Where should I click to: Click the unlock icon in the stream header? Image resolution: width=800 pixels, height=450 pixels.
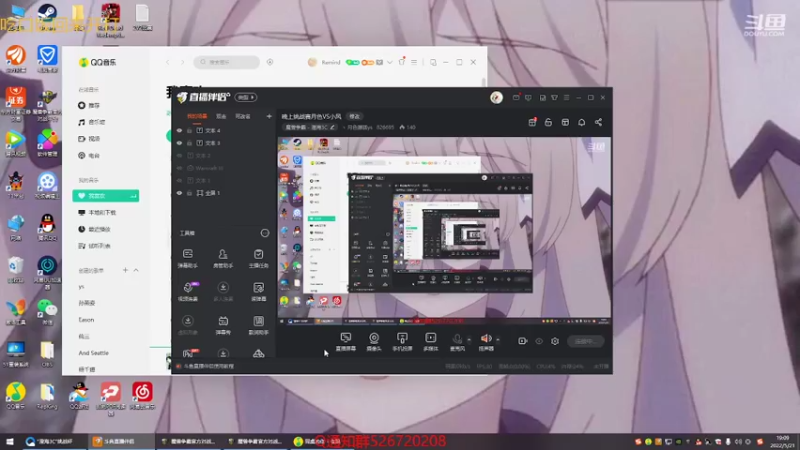click(x=548, y=122)
